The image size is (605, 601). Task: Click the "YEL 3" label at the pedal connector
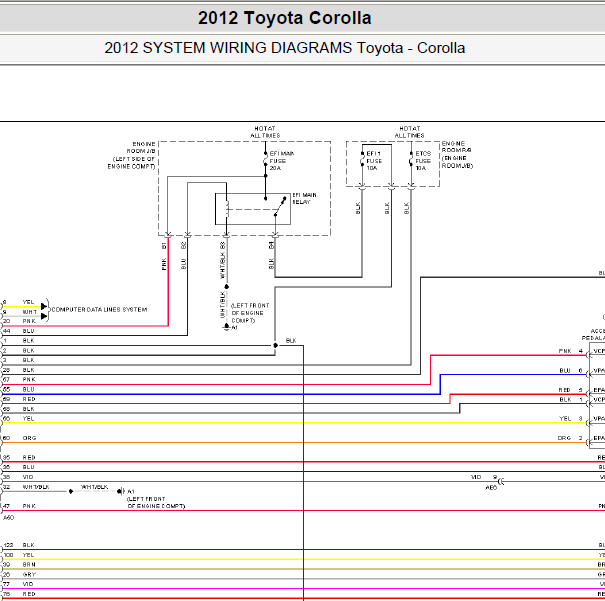tap(571, 419)
